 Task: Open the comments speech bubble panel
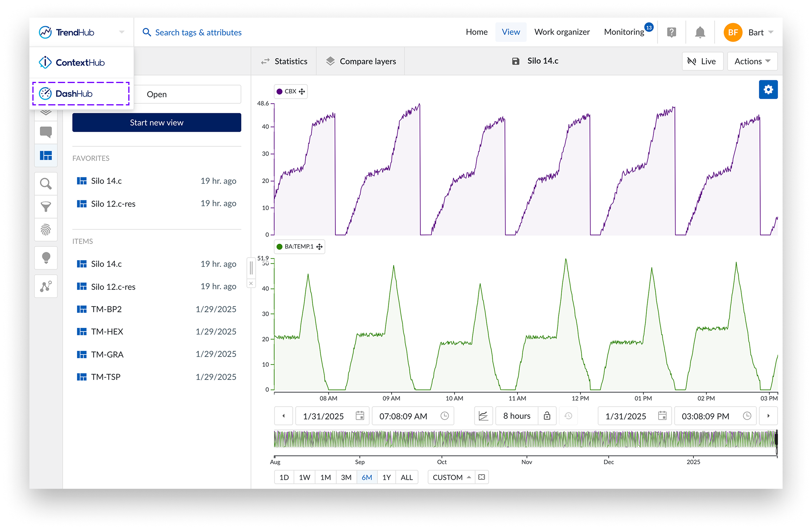[x=46, y=132]
